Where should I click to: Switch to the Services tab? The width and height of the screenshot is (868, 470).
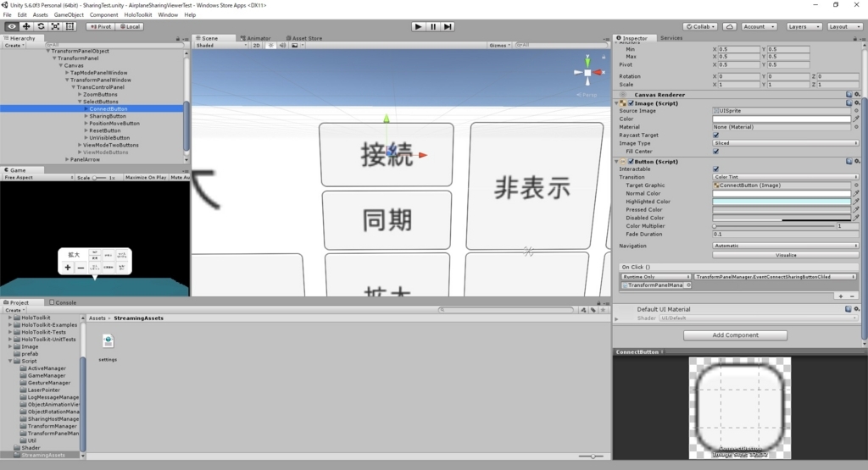click(671, 38)
